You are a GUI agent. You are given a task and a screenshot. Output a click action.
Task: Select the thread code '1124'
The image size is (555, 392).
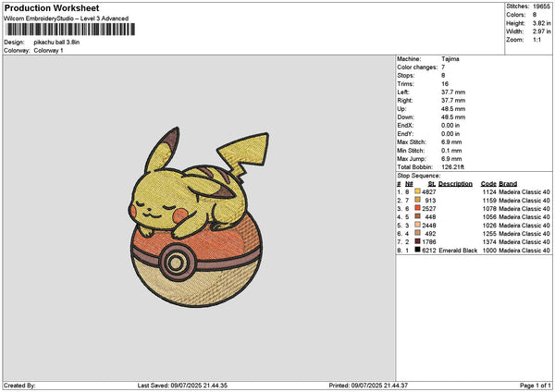point(489,192)
